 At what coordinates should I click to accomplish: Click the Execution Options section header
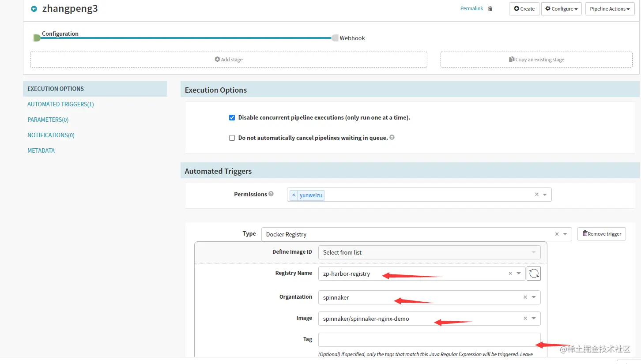410,90
